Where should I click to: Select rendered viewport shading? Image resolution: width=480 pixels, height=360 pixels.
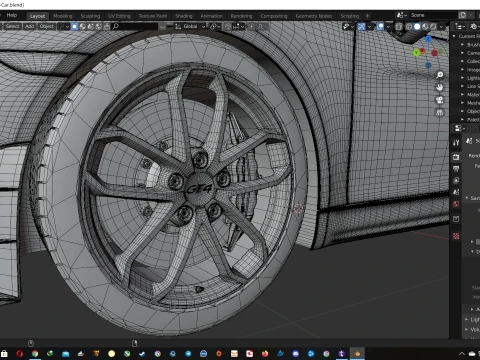point(433,26)
